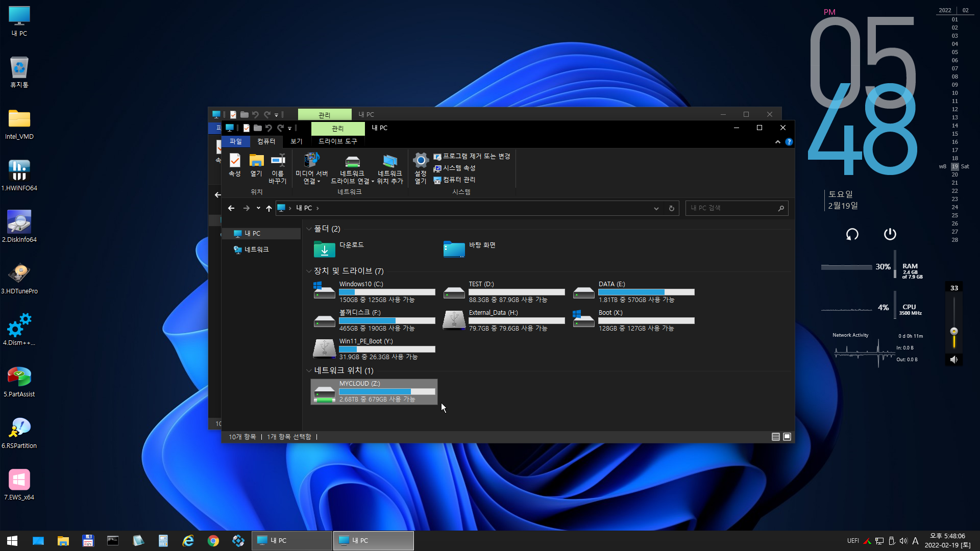The width and height of the screenshot is (980, 551).
Task: Click 네트워크 드라이브 연결 ribbon icon
Action: pos(352,168)
